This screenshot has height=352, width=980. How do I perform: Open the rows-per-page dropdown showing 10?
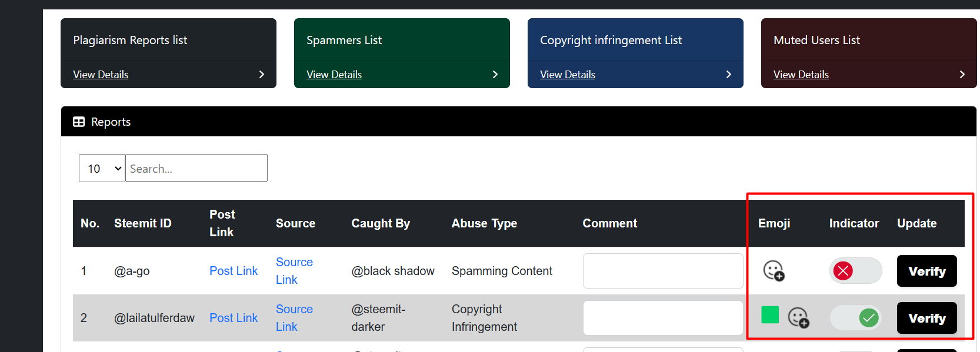tap(102, 169)
